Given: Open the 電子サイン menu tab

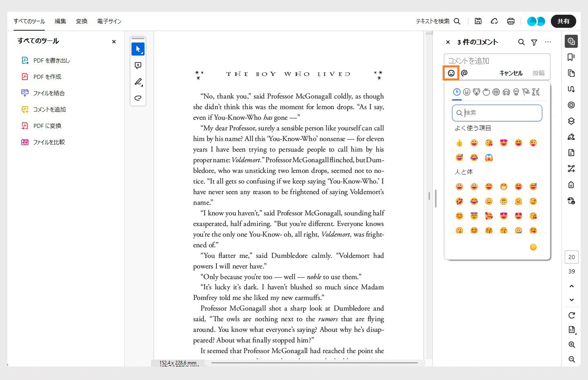Looking at the screenshot, I should [x=109, y=21].
